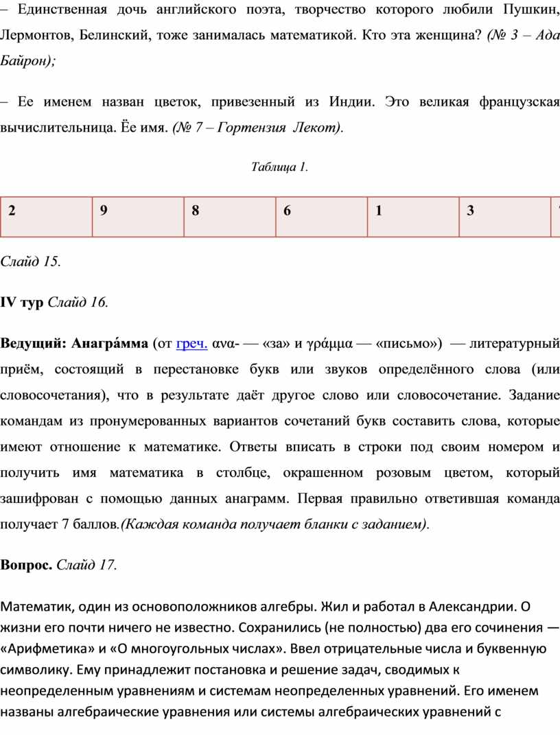Click the heading "IV тур"
This screenshot has height=735, width=560.
point(22,303)
